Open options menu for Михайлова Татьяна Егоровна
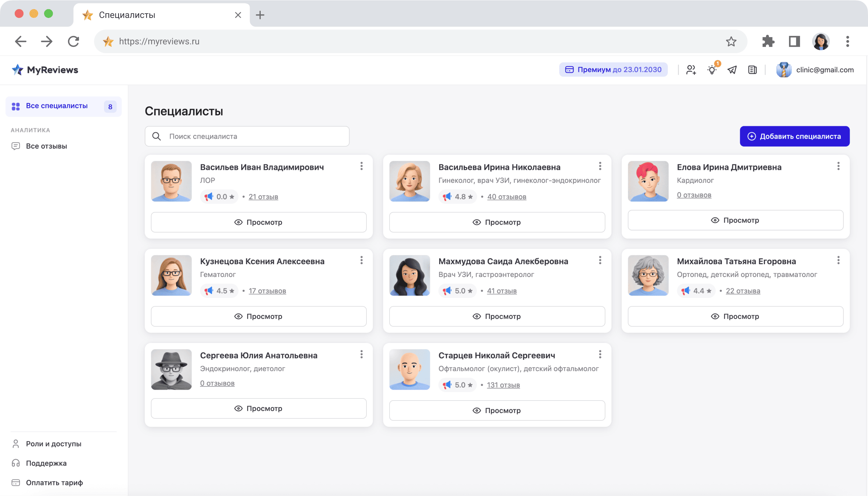Screen dimensions: 868x496 pyautogui.click(x=838, y=260)
